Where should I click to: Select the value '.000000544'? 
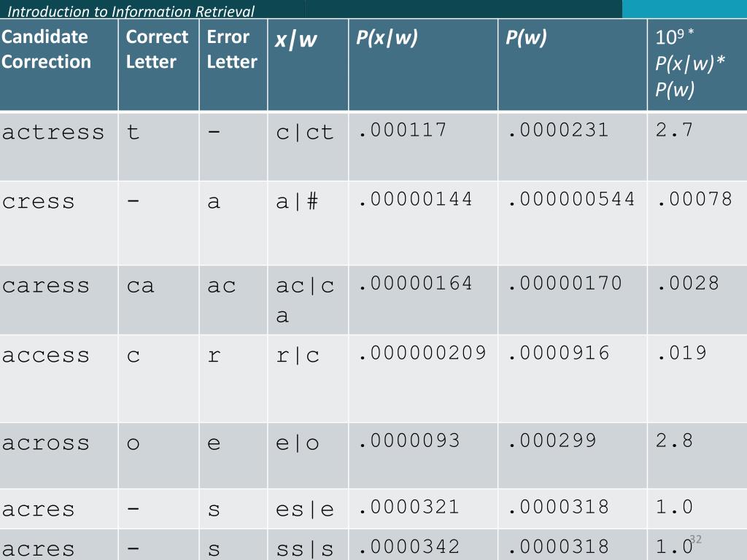pos(571,199)
